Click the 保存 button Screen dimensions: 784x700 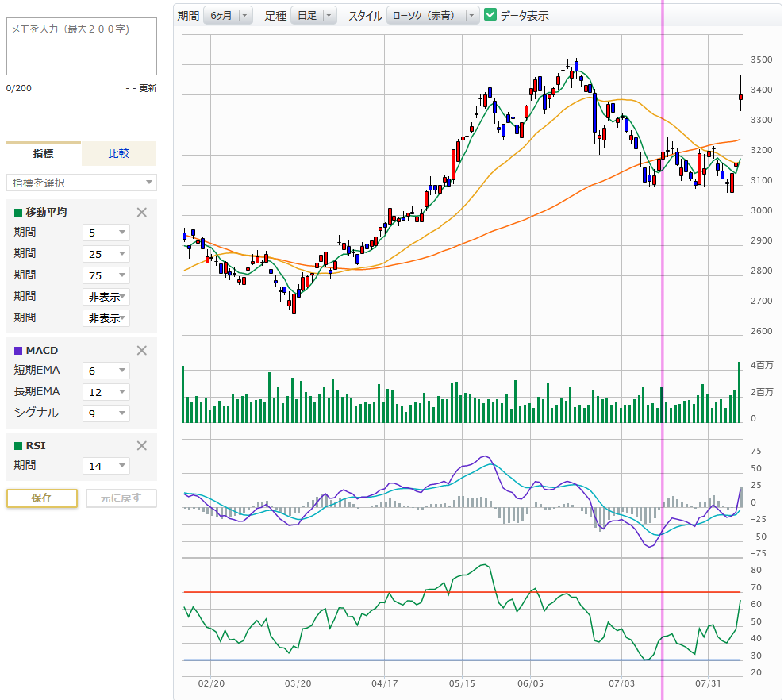pyautogui.click(x=42, y=498)
